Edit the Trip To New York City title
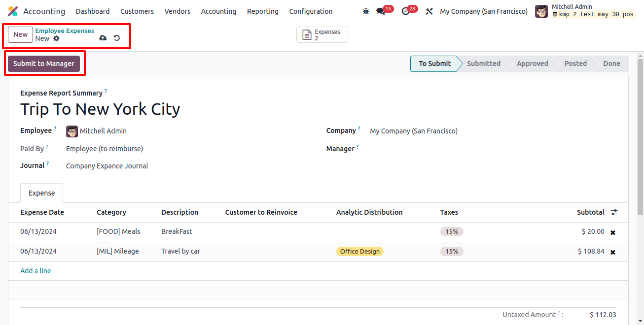The width and height of the screenshot is (644, 325). click(x=100, y=109)
